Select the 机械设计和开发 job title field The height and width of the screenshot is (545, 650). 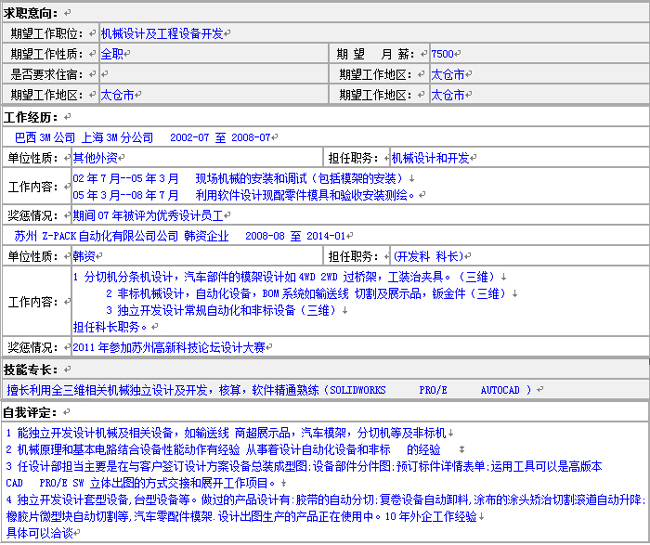point(430,158)
